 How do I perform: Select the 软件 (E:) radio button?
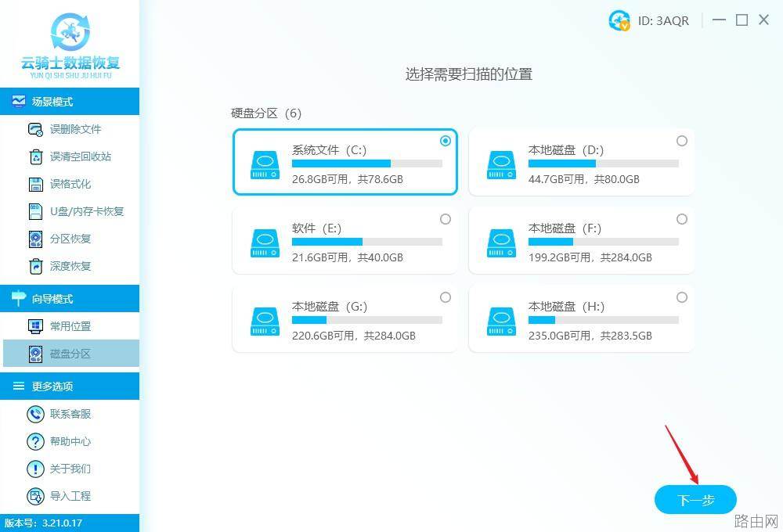446,219
